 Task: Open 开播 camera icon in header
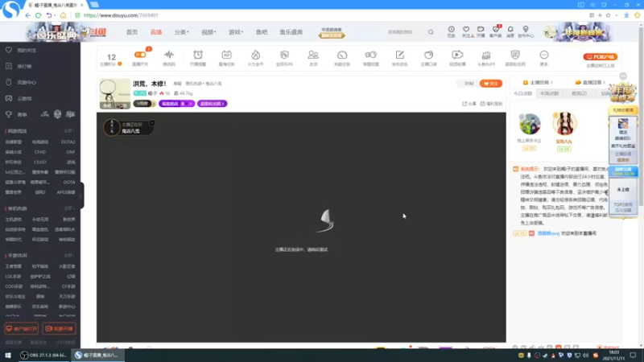pyautogui.click(x=481, y=30)
